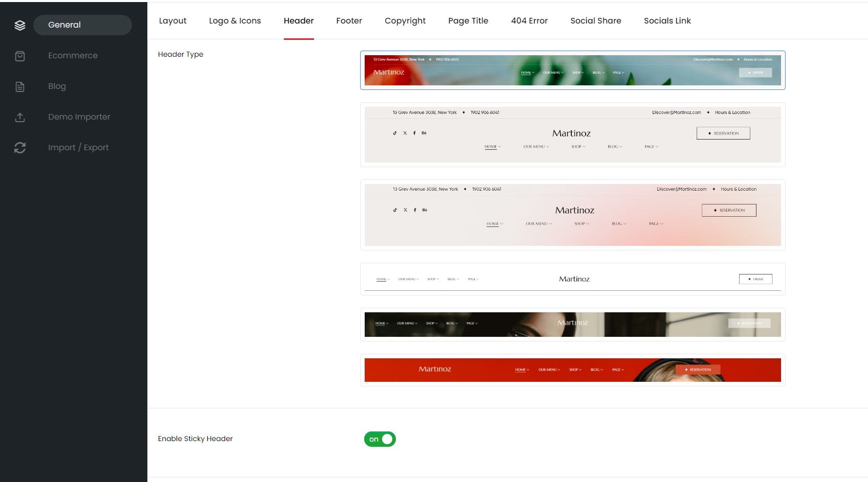Switch to the Social Share tab
The image size is (868, 482).
[x=595, y=21]
